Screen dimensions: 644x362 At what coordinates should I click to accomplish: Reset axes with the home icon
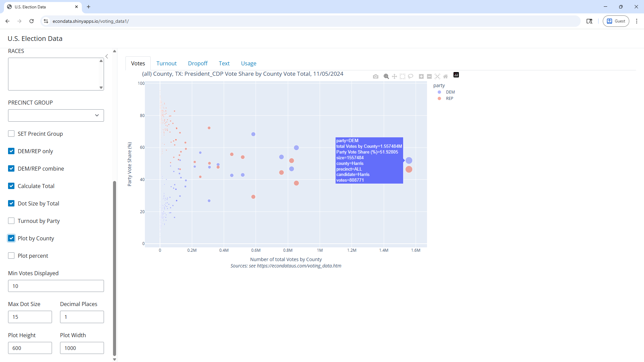[445, 76]
